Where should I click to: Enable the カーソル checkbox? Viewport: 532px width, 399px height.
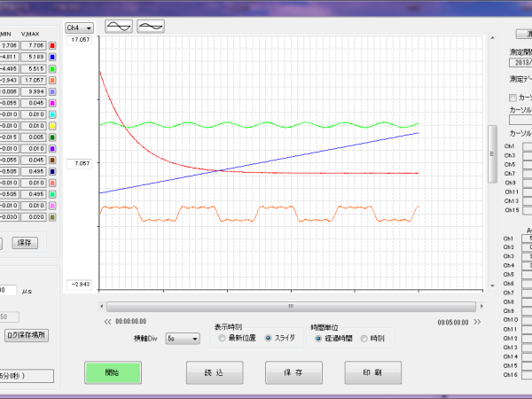512,98
